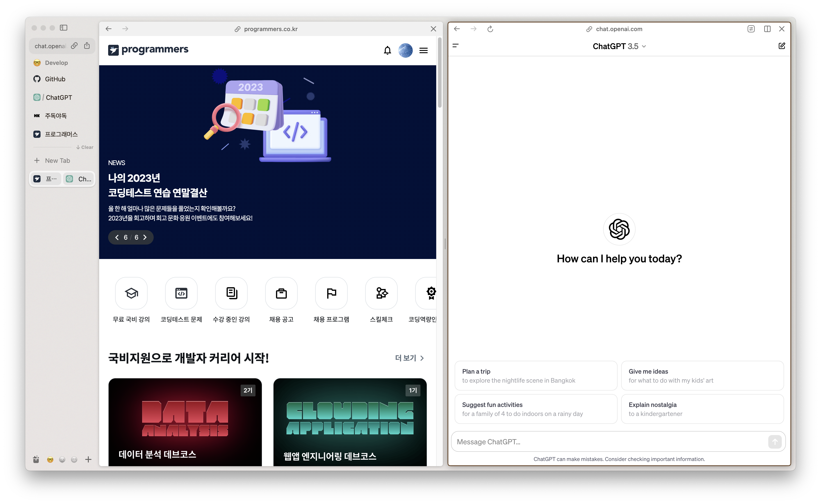This screenshot has width=821, height=504.
Task: Open the hamburger menu on programmers
Action: coord(424,50)
